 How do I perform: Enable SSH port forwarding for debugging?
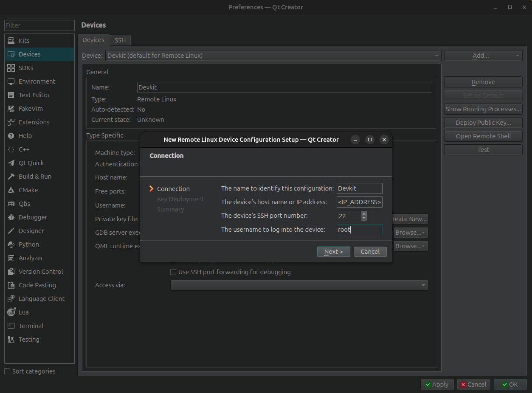click(173, 272)
